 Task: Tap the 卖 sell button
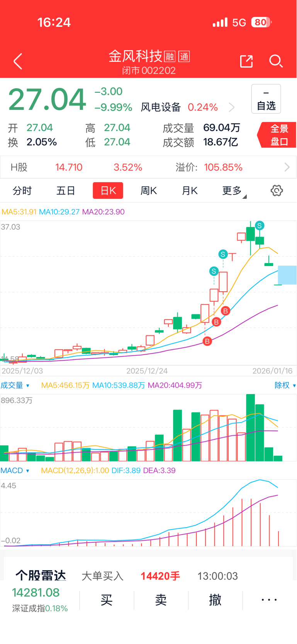tap(161, 600)
